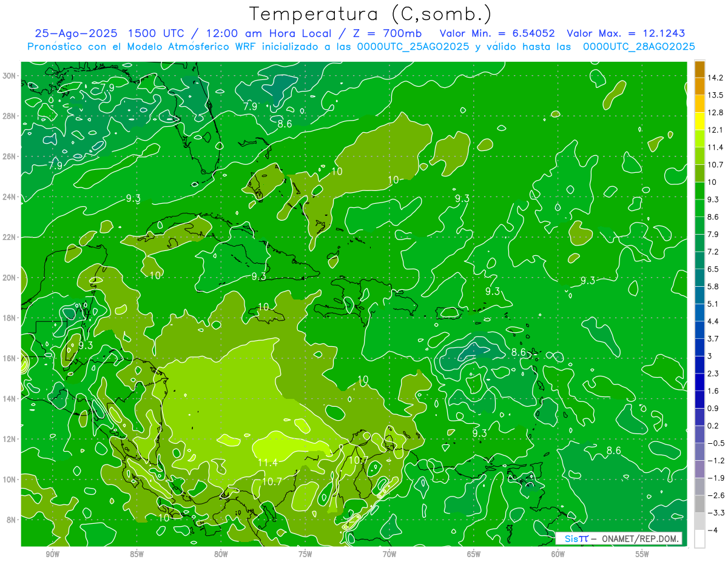Pick the blue legend swatch between 3.7 and 4.4
Screen dimensions: 728x562
pos(699,330)
